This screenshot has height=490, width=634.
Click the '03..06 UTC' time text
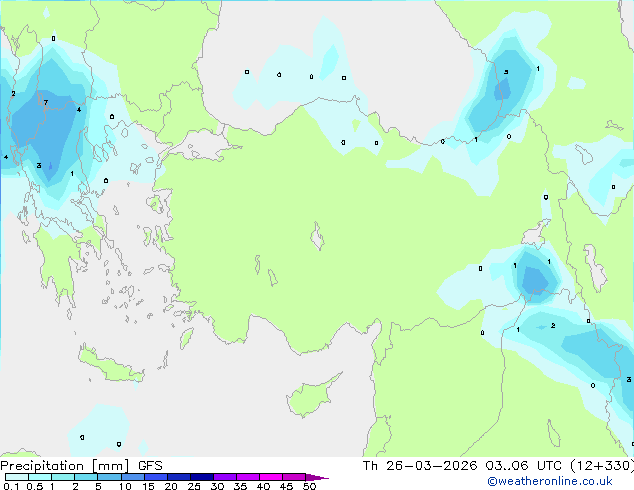(524, 466)
